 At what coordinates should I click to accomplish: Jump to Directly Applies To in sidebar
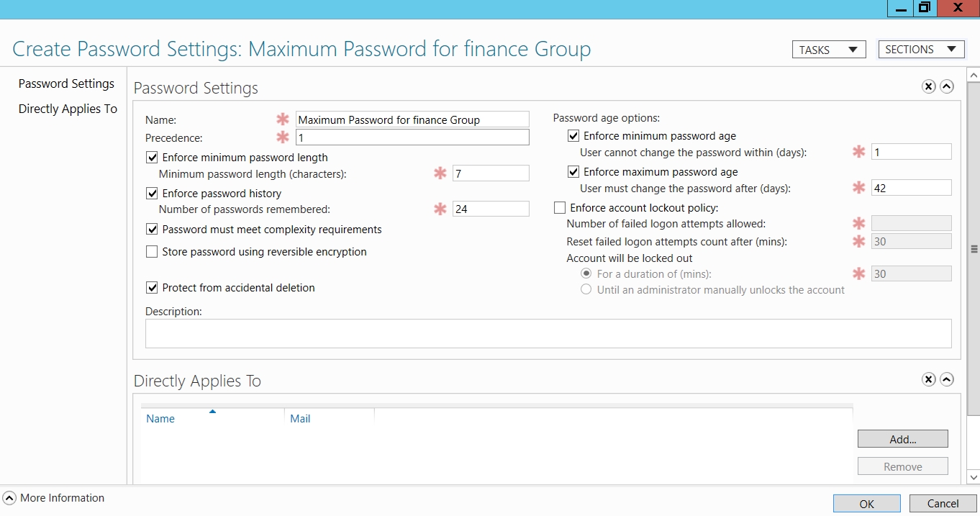point(68,109)
